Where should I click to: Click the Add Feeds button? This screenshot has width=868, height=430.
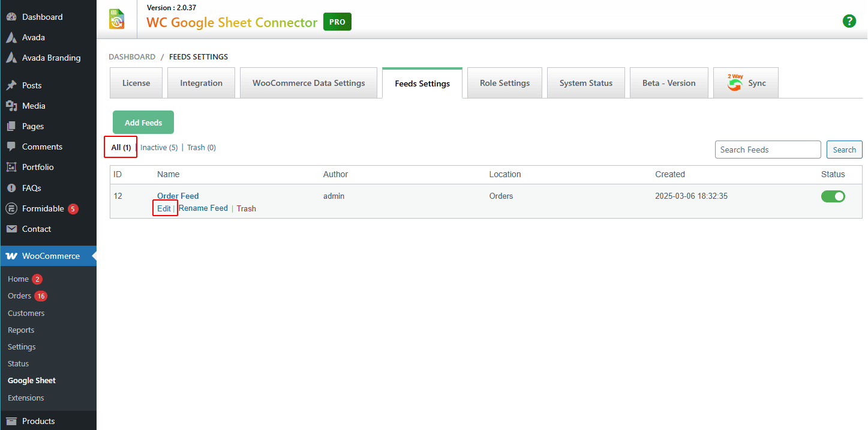click(143, 122)
